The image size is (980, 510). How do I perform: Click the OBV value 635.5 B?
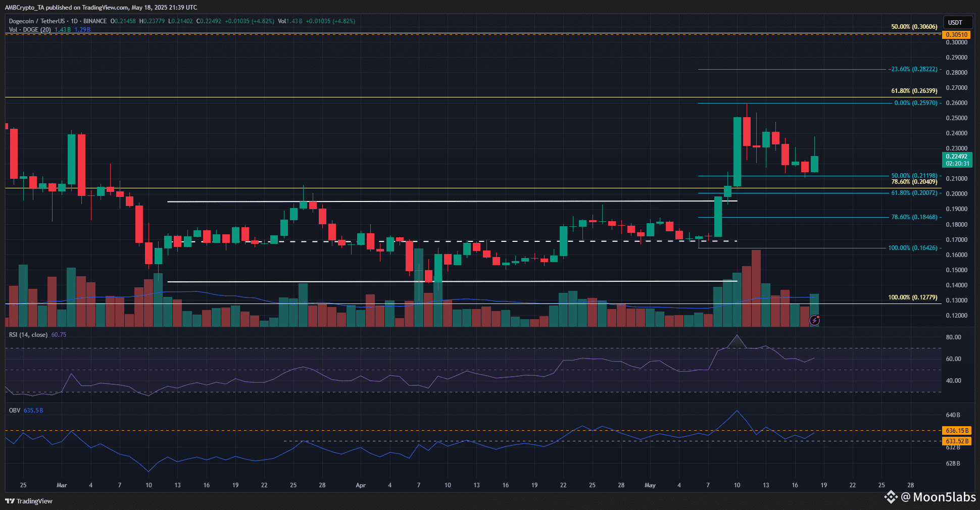pyautogui.click(x=33, y=411)
